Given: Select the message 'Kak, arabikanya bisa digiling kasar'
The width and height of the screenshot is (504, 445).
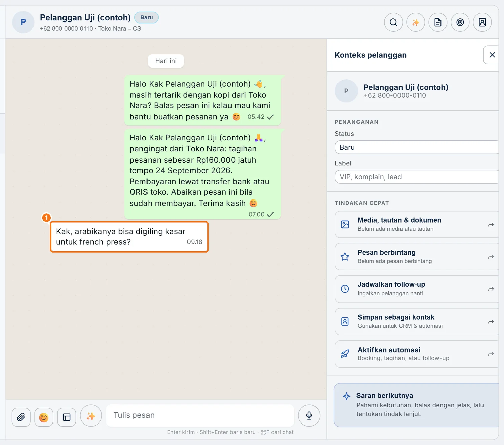Looking at the screenshot, I should pos(129,237).
